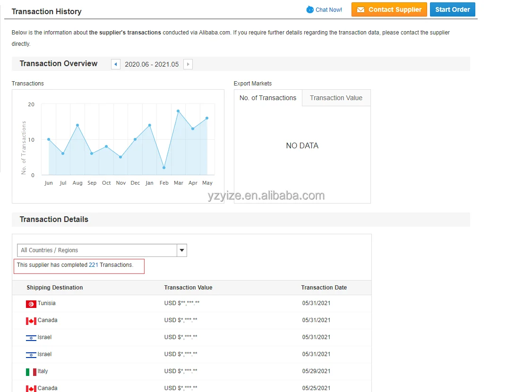Go to previous date range arrow
Viewport: 532px width, 392px height.
(x=116, y=64)
